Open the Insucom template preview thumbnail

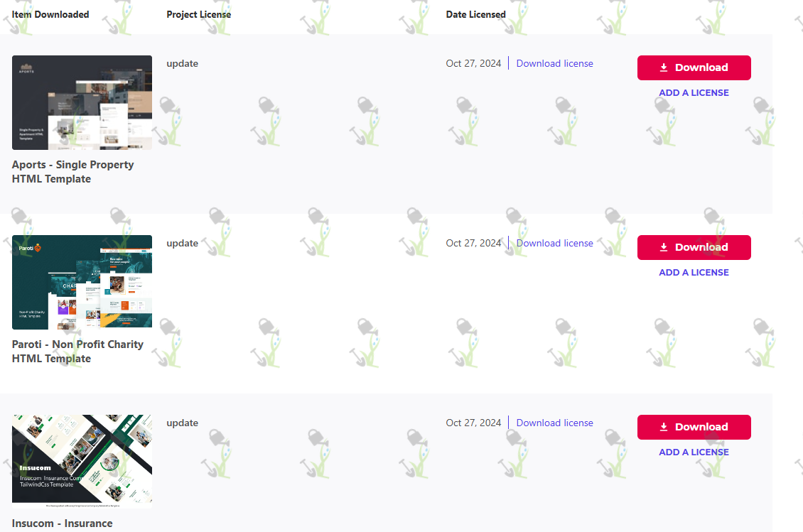pyautogui.click(x=82, y=462)
